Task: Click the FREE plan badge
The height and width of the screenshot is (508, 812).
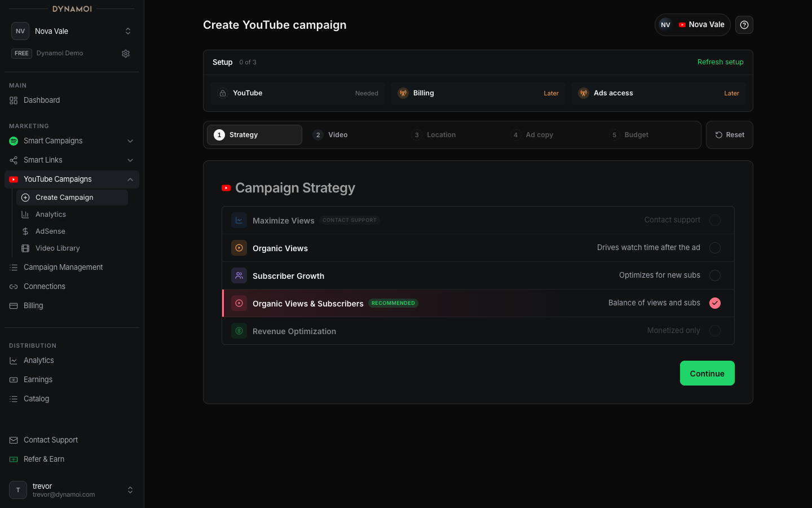Action: [x=21, y=54]
